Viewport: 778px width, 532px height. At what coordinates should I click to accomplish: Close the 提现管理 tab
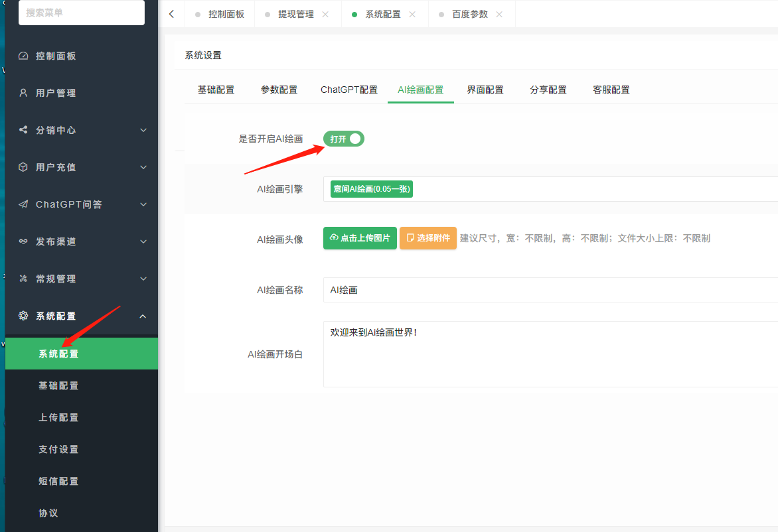point(325,15)
